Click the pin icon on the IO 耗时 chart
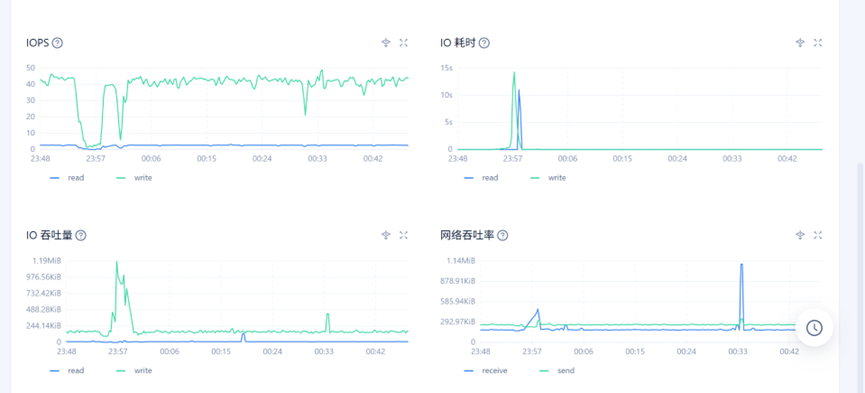The height and width of the screenshot is (393, 865). 800,43
